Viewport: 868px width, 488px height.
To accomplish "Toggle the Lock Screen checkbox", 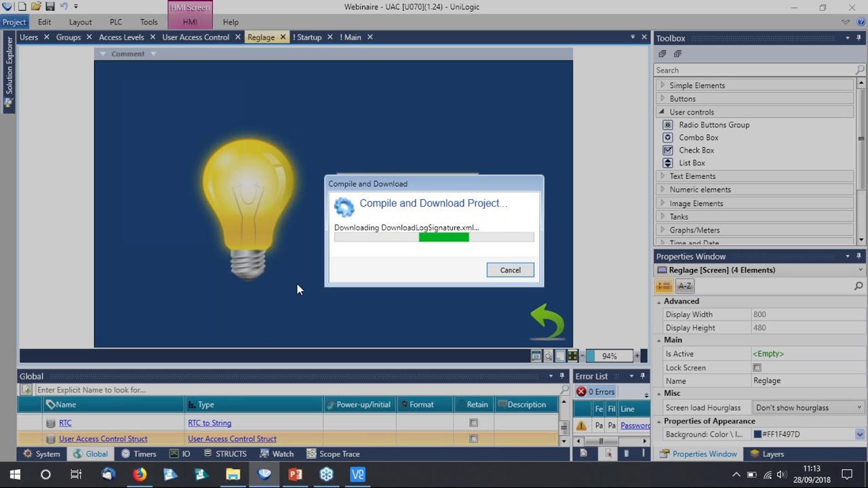I will pos(757,367).
